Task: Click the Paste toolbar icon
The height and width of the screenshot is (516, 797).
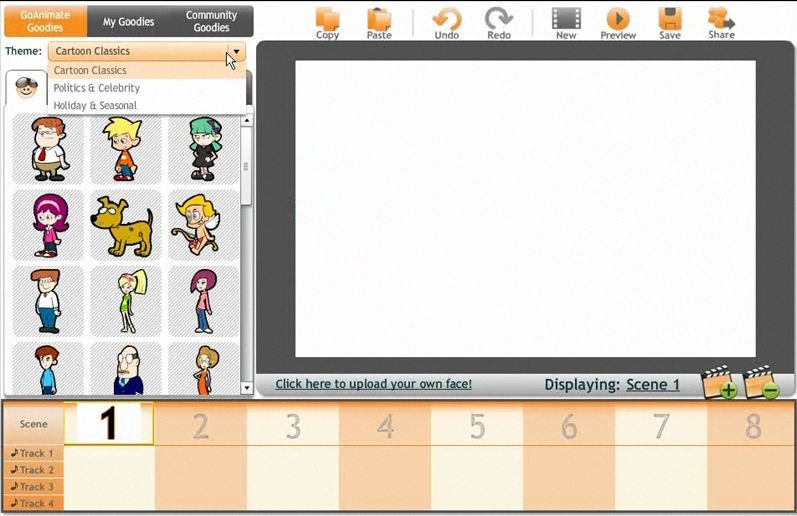Action: coord(379,24)
